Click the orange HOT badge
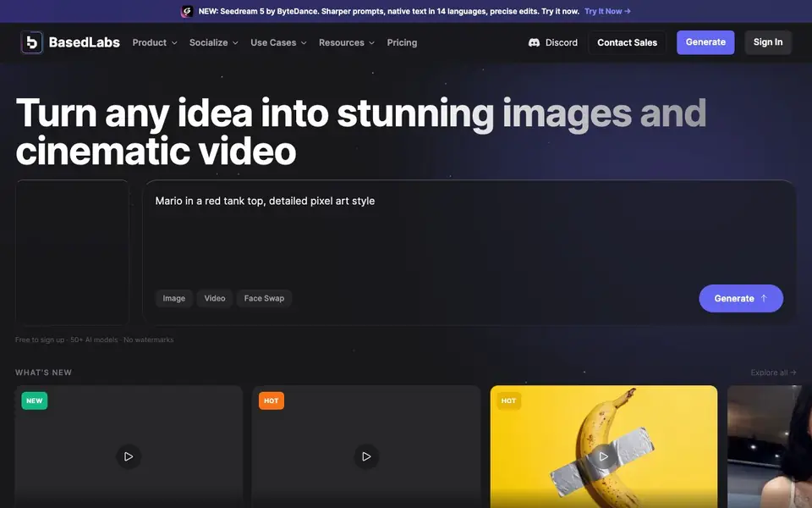Image resolution: width=812 pixels, height=508 pixels. [x=272, y=400]
